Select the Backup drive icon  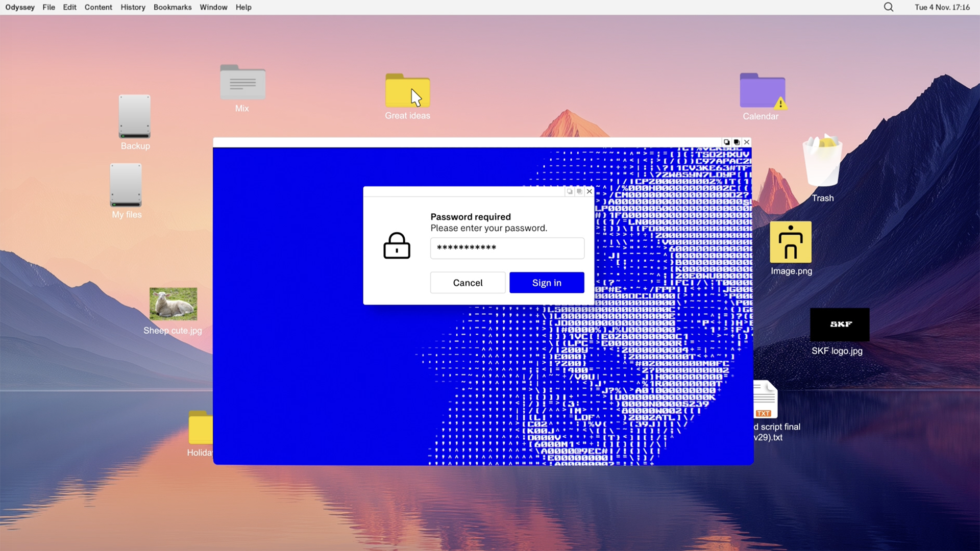pyautogui.click(x=135, y=117)
